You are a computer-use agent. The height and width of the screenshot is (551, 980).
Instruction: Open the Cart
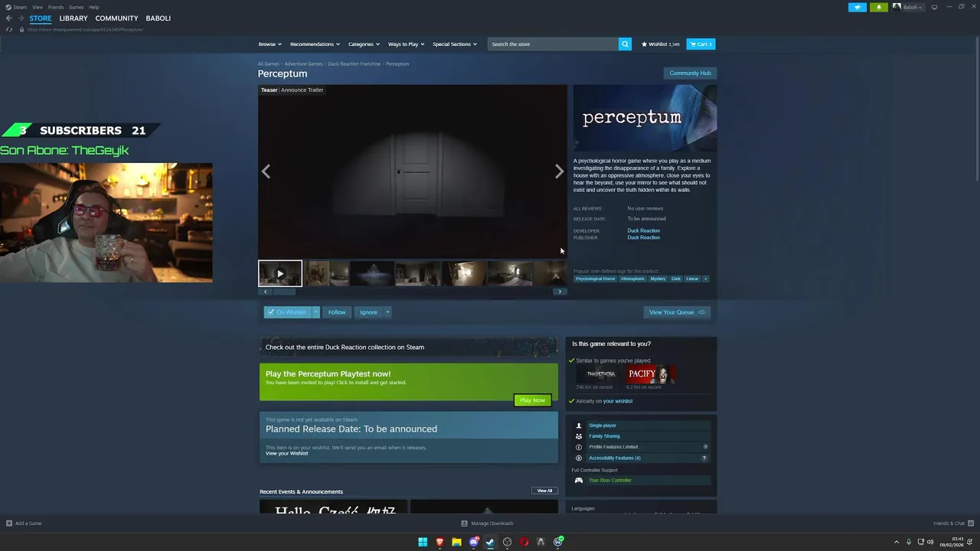tap(701, 44)
